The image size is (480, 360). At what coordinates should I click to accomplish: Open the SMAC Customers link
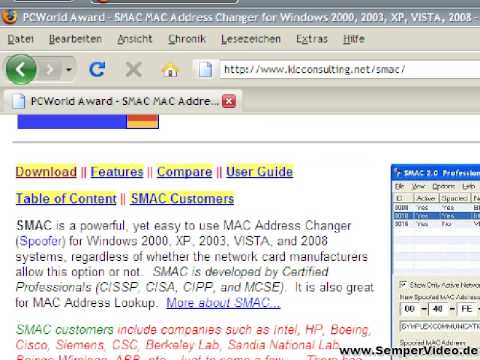pyautogui.click(x=182, y=199)
